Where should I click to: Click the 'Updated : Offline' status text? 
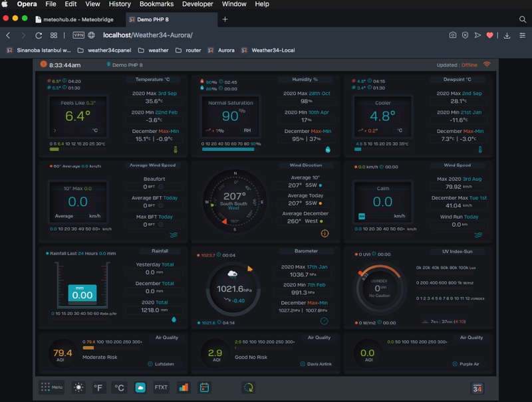point(457,64)
